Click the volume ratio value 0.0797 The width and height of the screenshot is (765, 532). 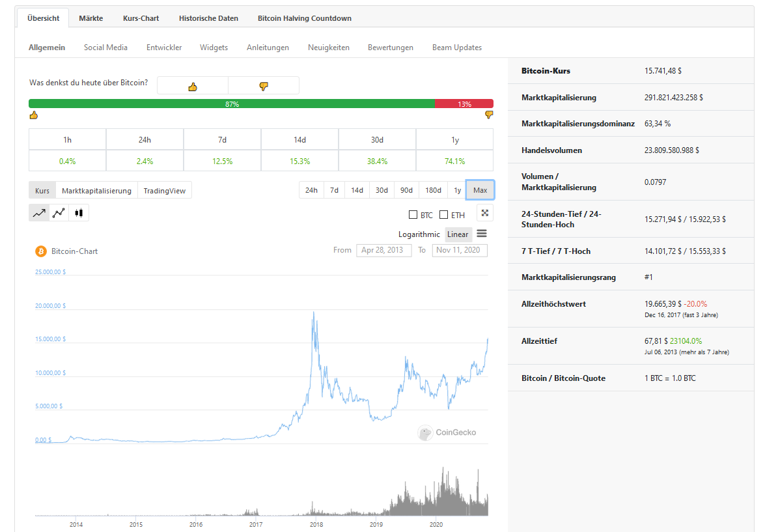655,182
